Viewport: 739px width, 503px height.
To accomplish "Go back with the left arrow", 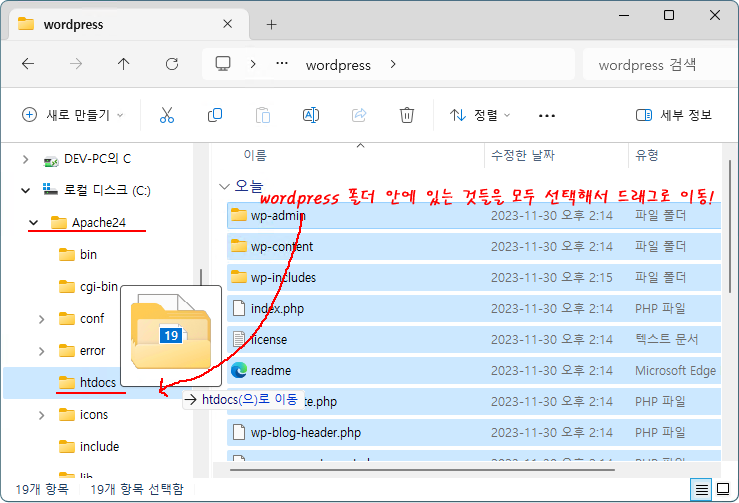I will coord(28,64).
